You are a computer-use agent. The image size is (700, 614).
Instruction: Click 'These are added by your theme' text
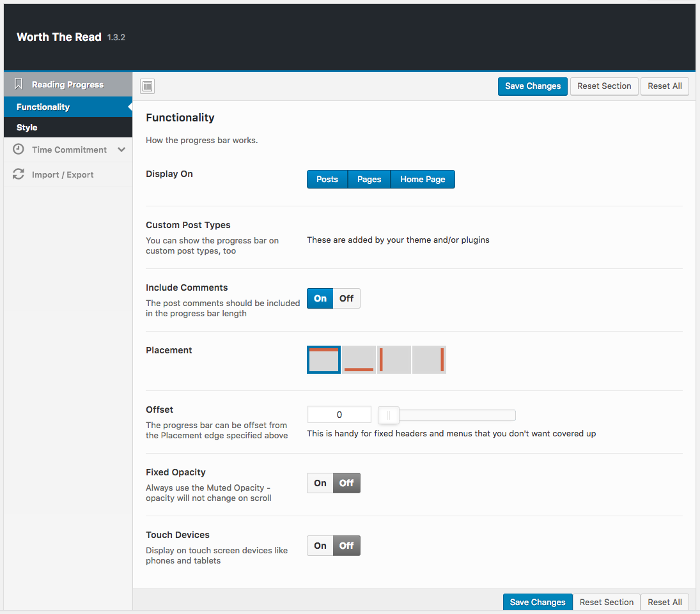click(x=398, y=240)
